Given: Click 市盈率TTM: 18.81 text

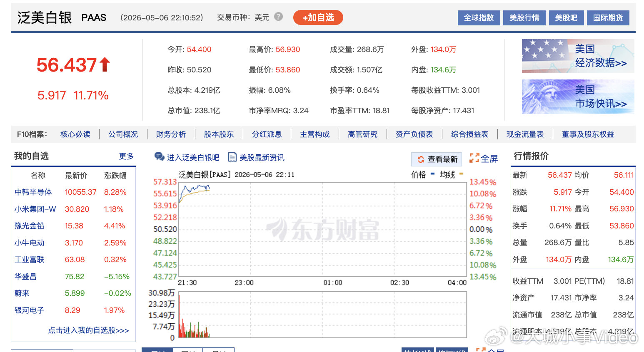Looking at the screenshot, I should pos(360,111).
